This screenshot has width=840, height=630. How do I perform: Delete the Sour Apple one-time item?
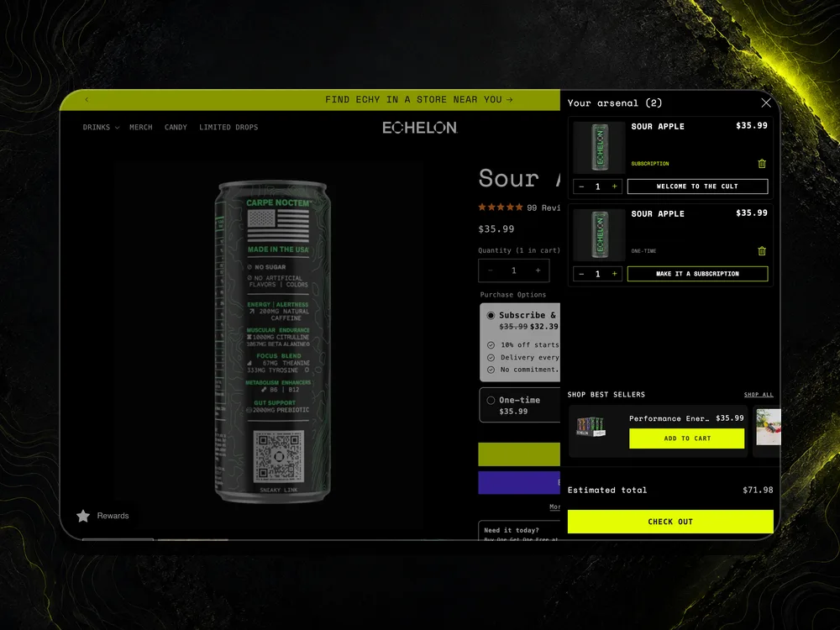pos(762,250)
